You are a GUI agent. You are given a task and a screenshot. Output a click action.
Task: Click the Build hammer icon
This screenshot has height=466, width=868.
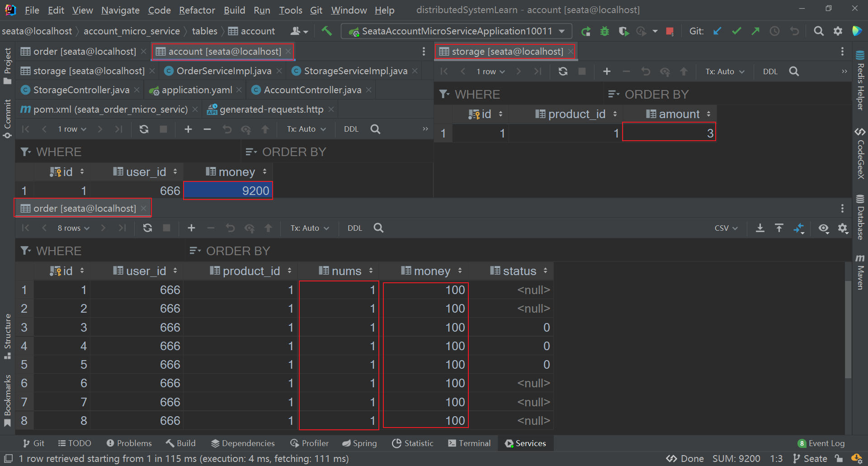coord(326,31)
